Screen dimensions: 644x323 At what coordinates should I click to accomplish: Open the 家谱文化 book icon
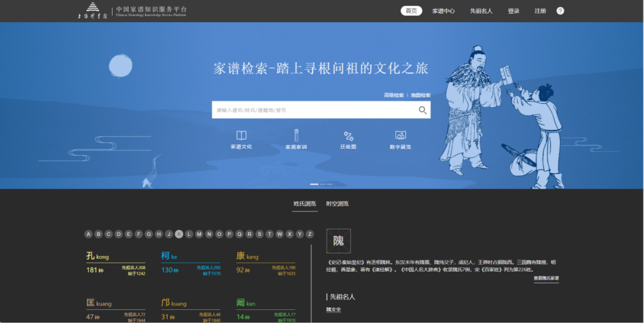coord(241,136)
